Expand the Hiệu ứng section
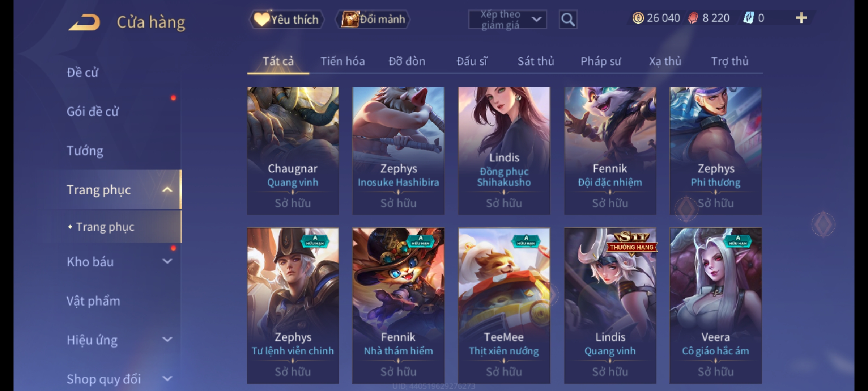This screenshot has width=868, height=391. pyautogui.click(x=167, y=340)
